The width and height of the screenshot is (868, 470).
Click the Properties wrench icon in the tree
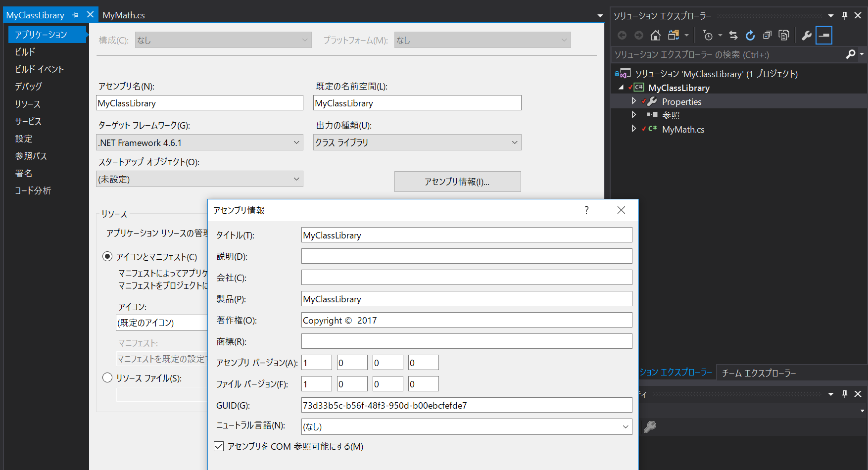(652, 101)
